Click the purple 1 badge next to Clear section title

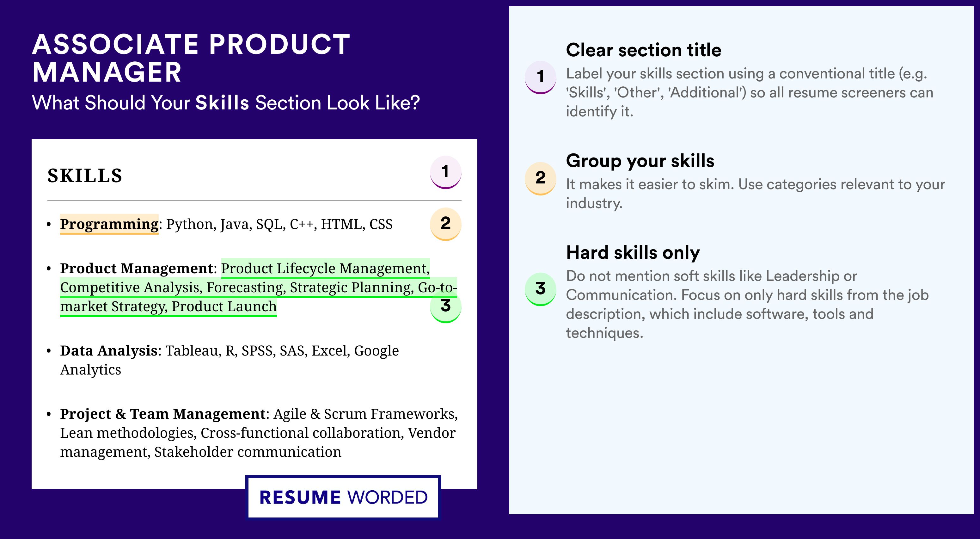tap(540, 77)
